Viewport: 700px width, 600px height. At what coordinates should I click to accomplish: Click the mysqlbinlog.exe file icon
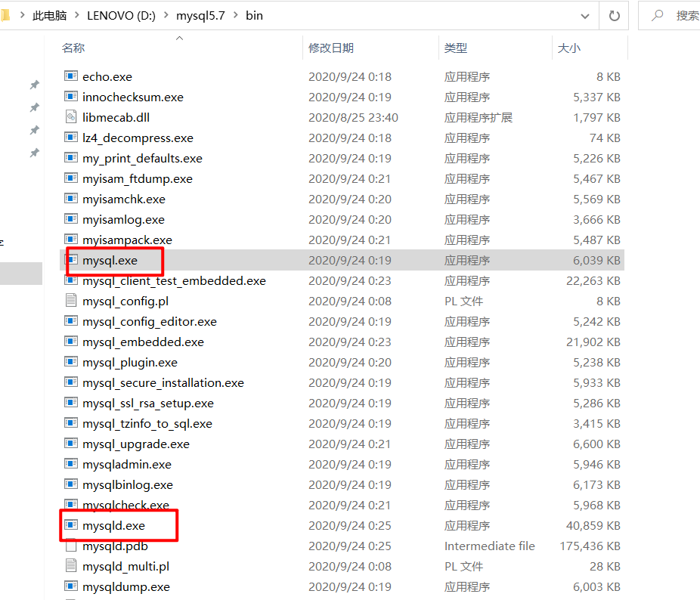coord(71,484)
